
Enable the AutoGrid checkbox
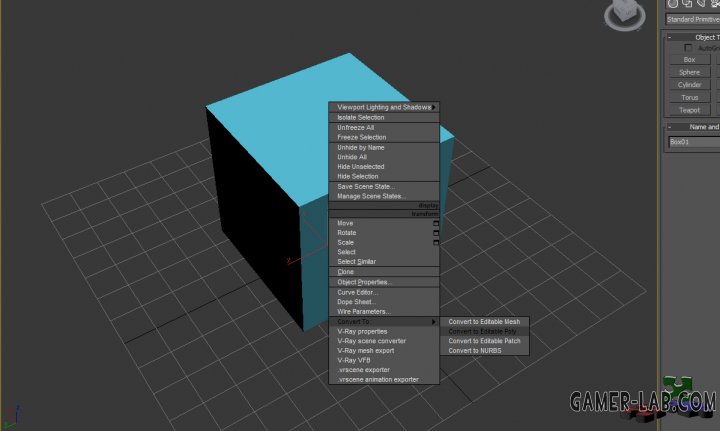pos(688,48)
